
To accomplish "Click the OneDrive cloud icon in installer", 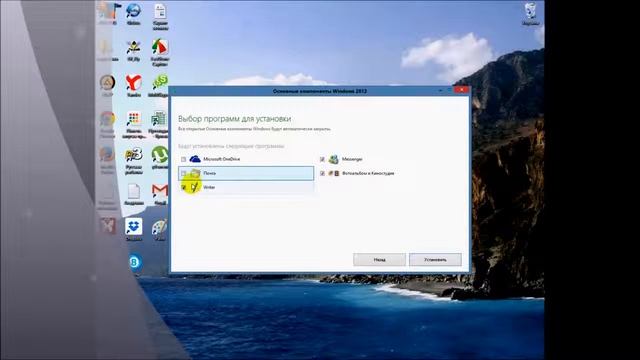I will pos(195,159).
